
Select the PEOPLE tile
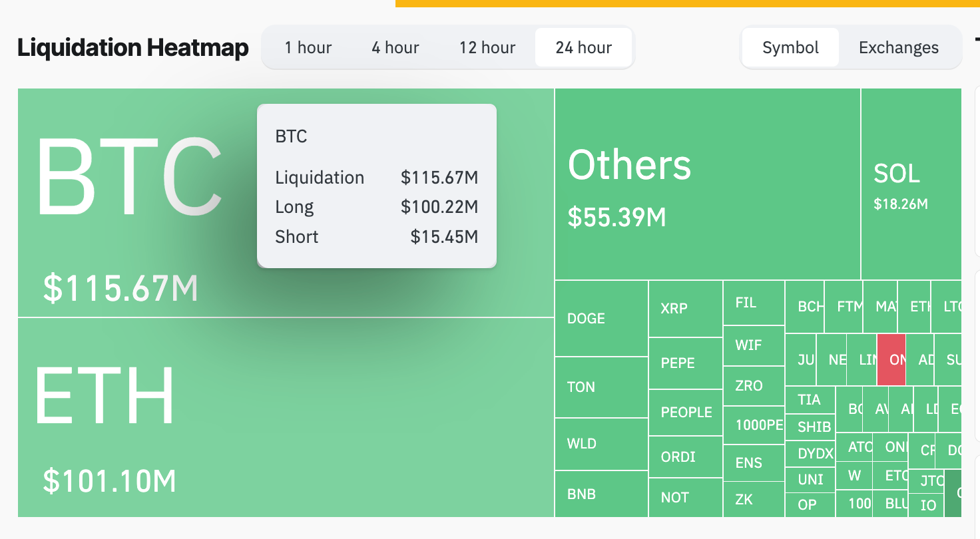coord(685,413)
